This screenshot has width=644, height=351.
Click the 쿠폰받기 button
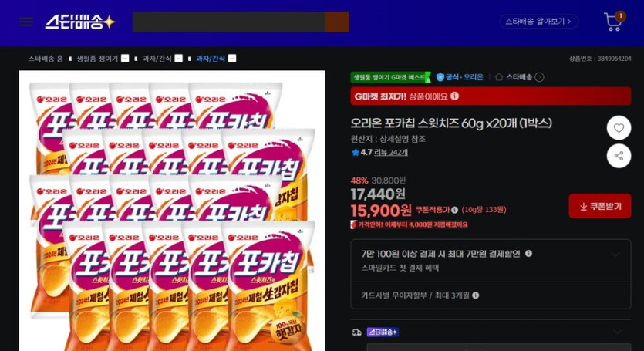coord(600,206)
